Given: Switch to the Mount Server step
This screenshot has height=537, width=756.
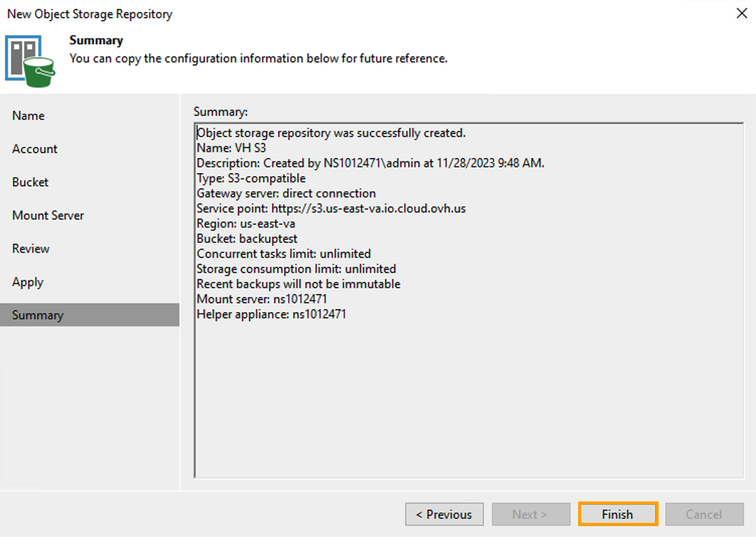Looking at the screenshot, I should [x=48, y=215].
